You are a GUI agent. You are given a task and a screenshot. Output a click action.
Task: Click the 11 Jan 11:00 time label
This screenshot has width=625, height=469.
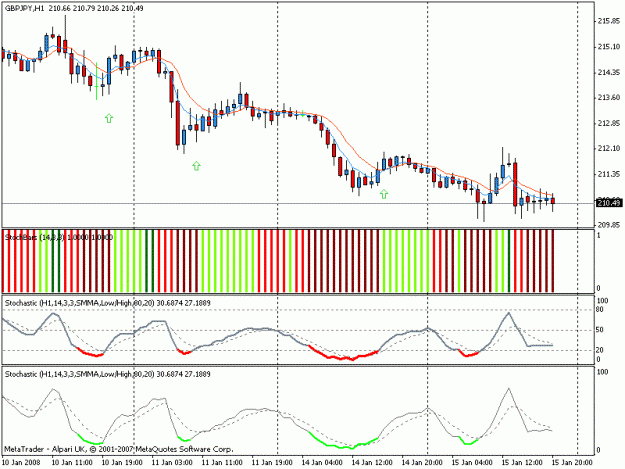[222, 463]
